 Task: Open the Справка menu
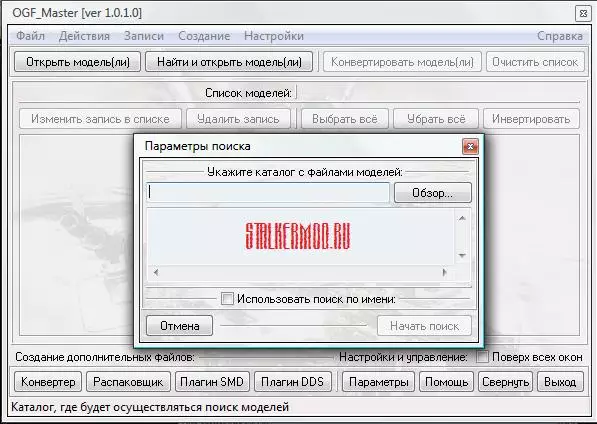pyautogui.click(x=560, y=36)
